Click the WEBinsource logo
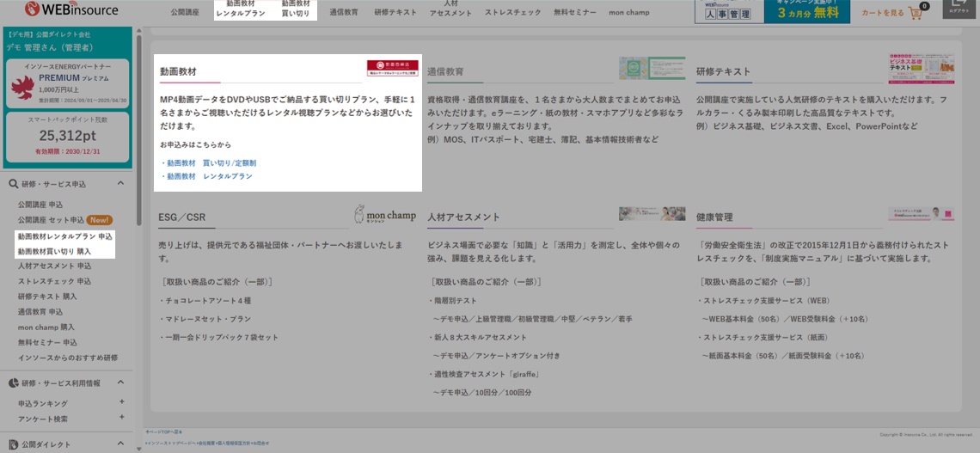980x453 pixels. pos(71,9)
